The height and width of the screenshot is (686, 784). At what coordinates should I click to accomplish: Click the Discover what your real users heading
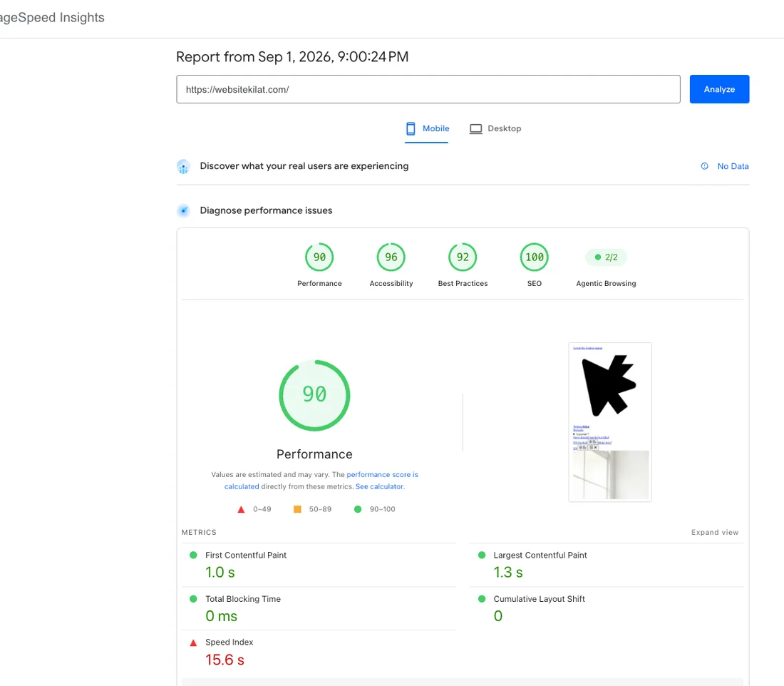304,166
